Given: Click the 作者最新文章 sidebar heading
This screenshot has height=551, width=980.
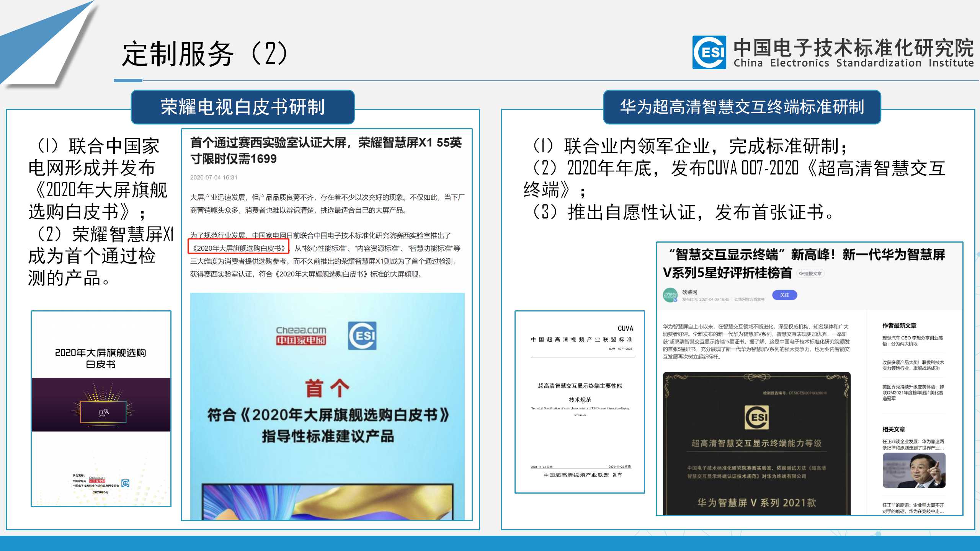Looking at the screenshot, I should coord(899,325).
